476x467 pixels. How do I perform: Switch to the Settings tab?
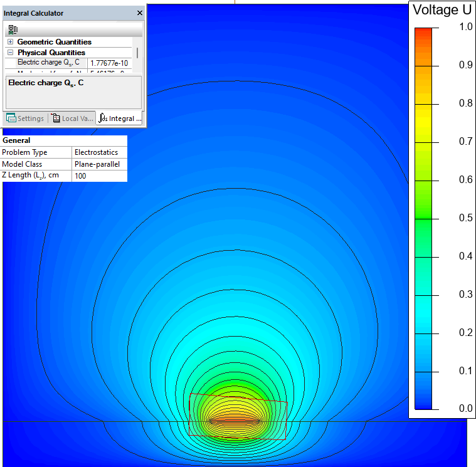coord(25,118)
